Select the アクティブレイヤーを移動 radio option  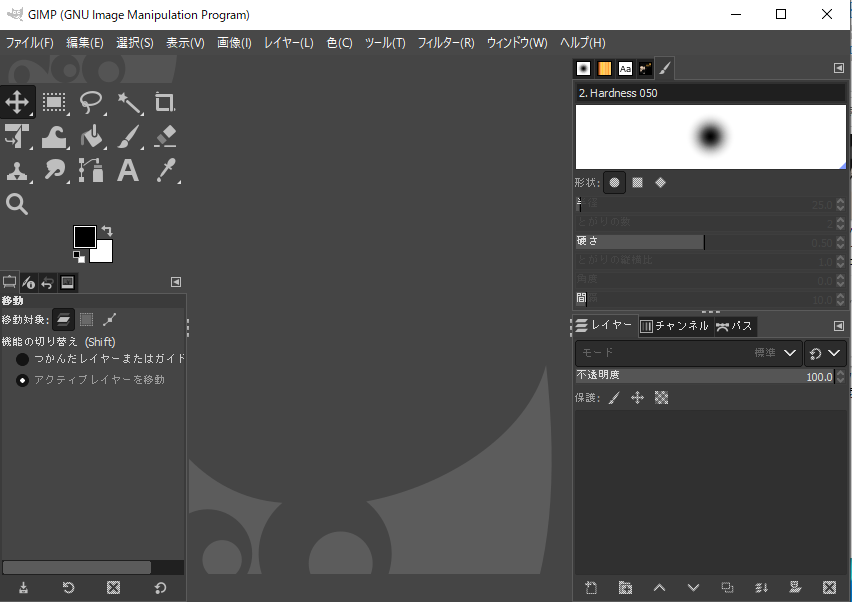coord(22,379)
